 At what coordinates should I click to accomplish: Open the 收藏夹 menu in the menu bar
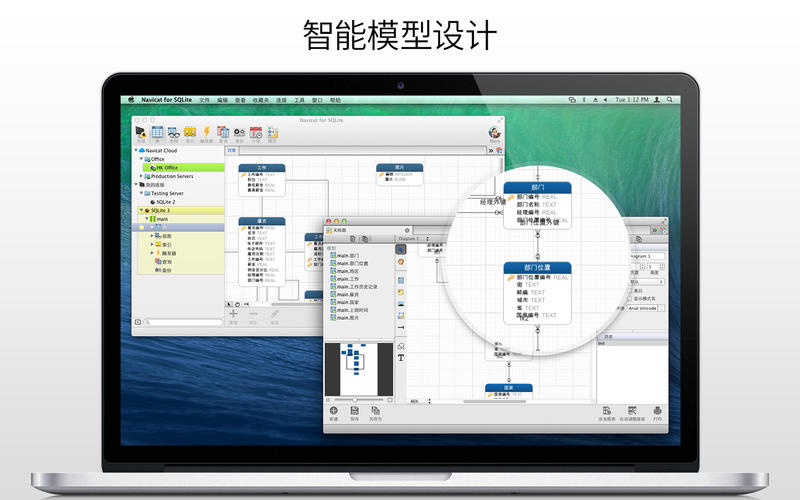(x=260, y=100)
